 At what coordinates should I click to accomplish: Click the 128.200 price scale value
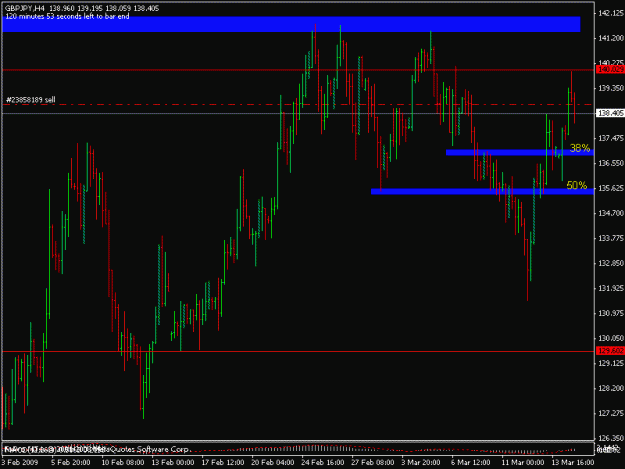pos(611,388)
